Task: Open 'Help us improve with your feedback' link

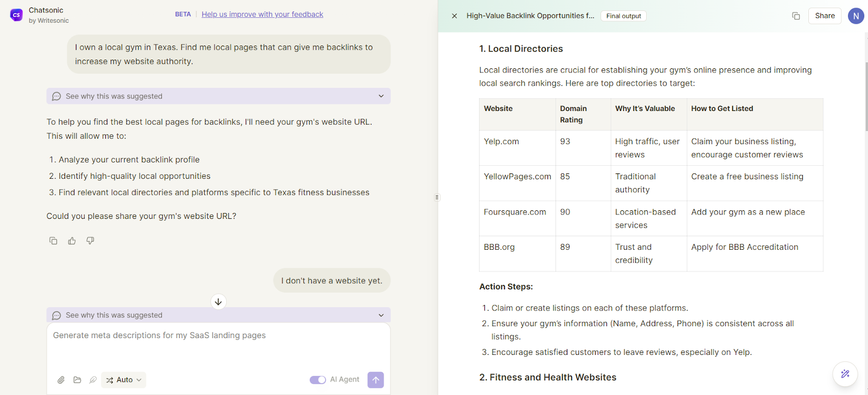Action: click(x=263, y=15)
